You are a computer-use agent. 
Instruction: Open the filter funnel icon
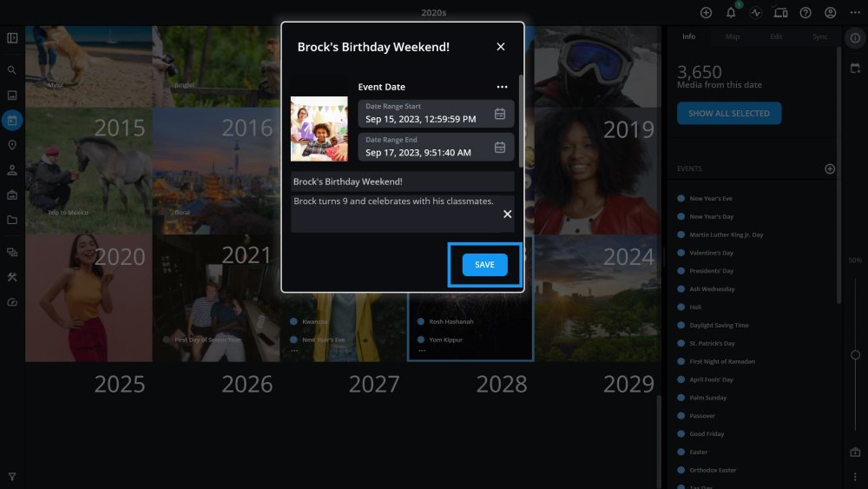[x=12, y=476]
